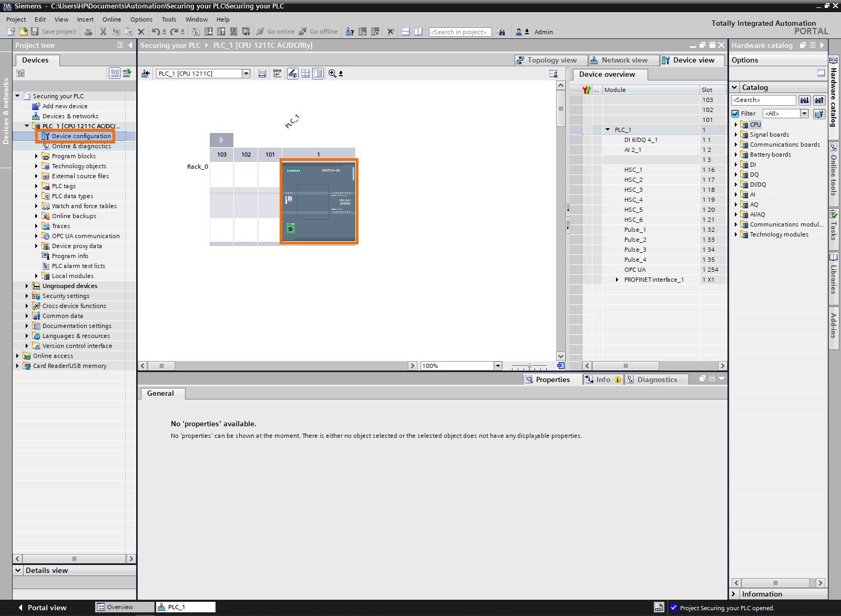
Task: Open the Online menu
Action: click(111, 19)
